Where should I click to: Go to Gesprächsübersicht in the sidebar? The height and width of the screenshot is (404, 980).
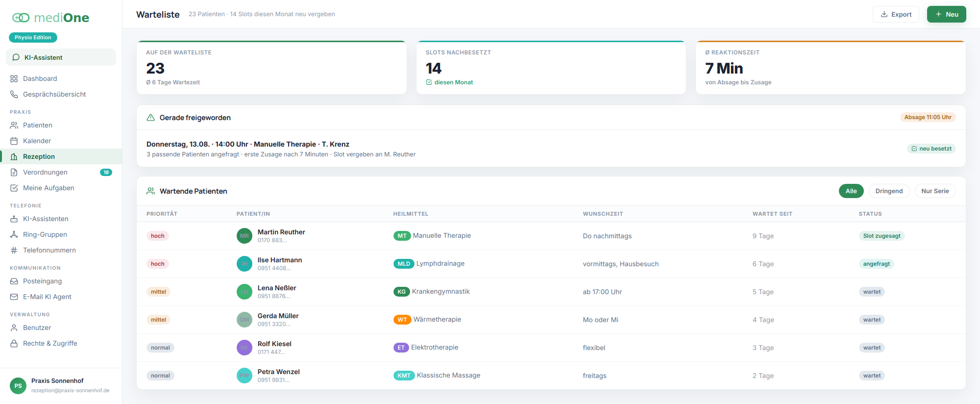(x=61, y=94)
